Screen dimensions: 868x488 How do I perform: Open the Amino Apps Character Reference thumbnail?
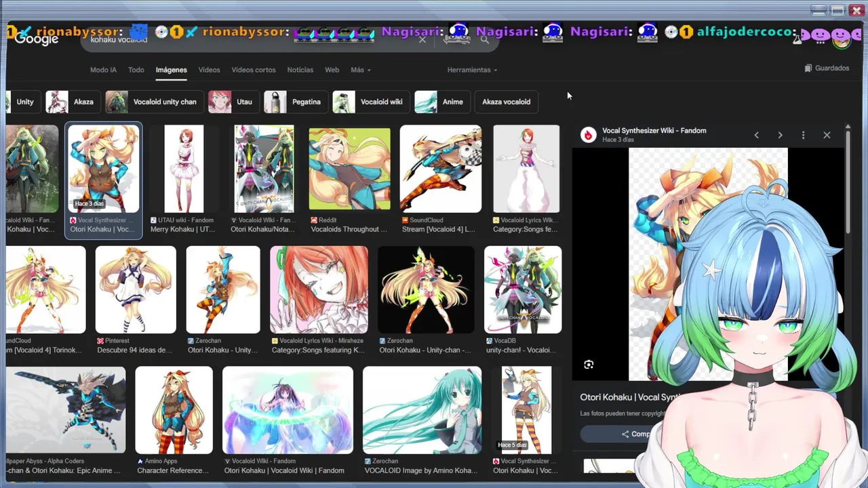point(174,410)
